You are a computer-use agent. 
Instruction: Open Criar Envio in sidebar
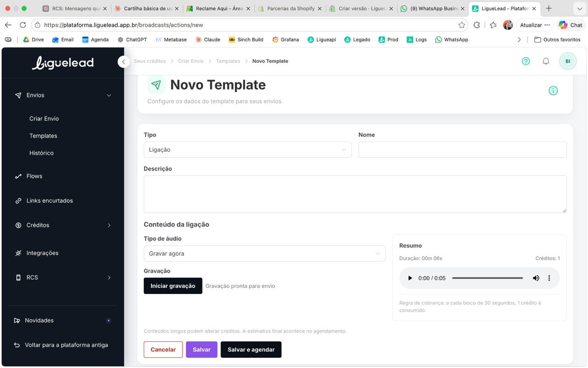click(44, 119)
